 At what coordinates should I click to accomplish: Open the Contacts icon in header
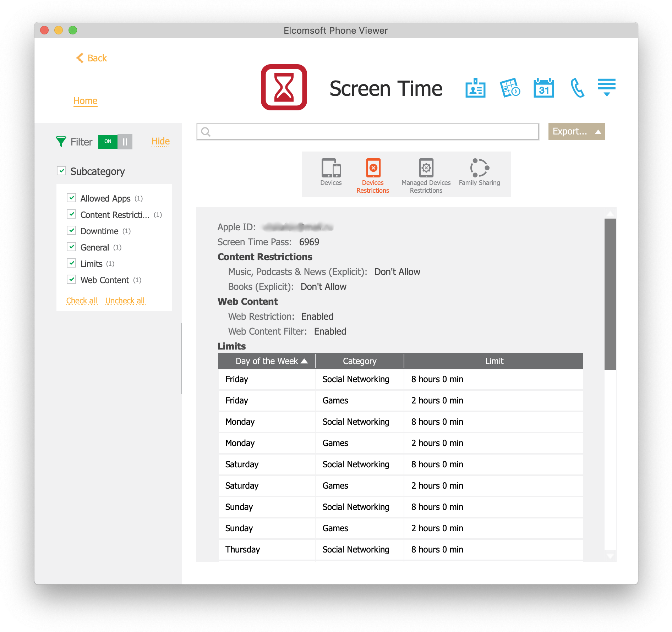[x=475, y=88]
